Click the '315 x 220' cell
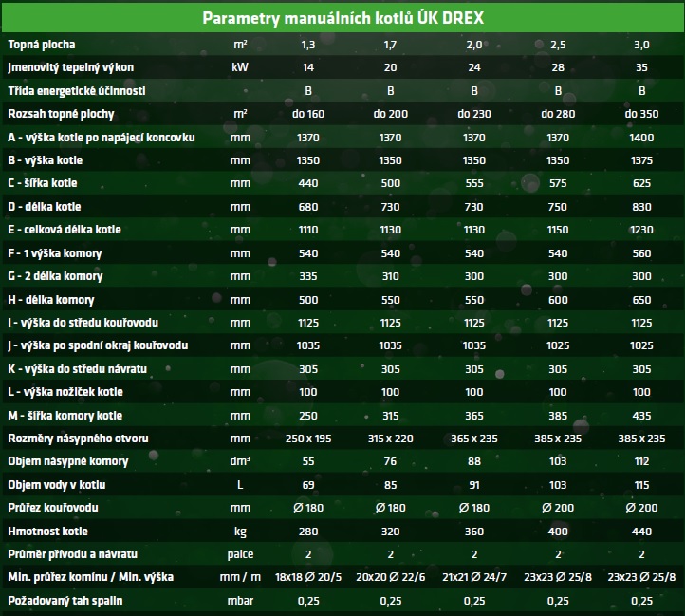The height and width of the screenshot is (616, 685). click(390, 439)
